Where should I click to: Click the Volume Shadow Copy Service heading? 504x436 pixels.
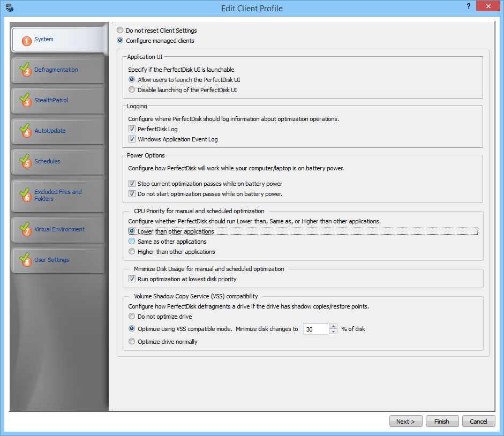[195, 296]
